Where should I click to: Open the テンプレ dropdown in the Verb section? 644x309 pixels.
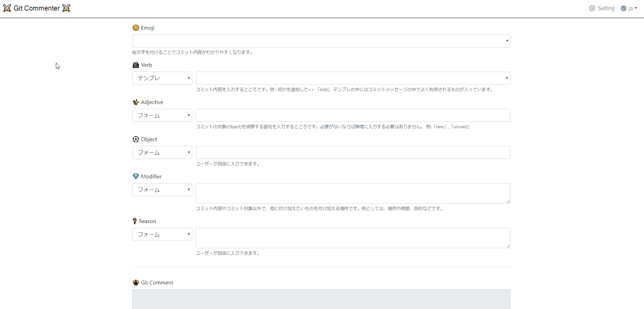(x=162, y=78)
